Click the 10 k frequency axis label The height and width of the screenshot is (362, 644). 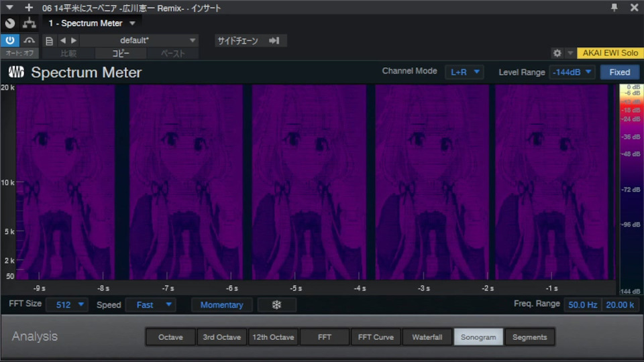tap(8, 182)
